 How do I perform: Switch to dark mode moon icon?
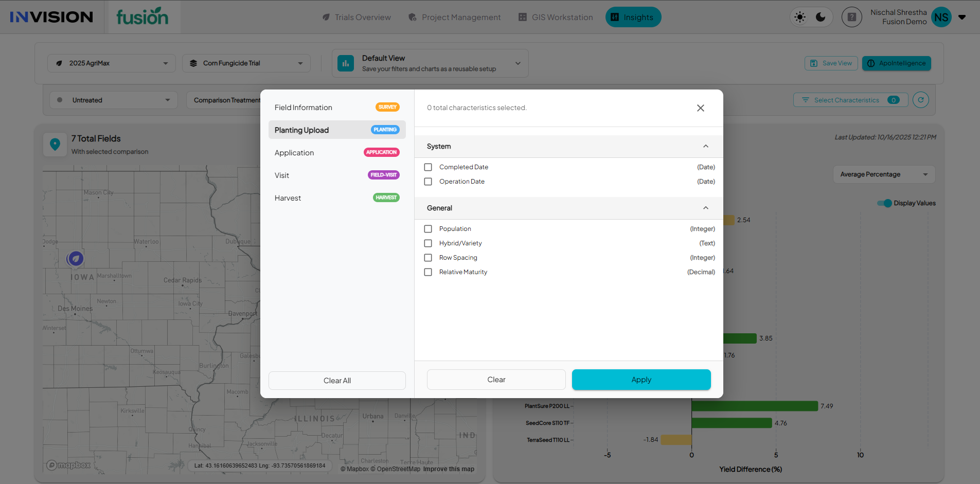click(821, 17)
